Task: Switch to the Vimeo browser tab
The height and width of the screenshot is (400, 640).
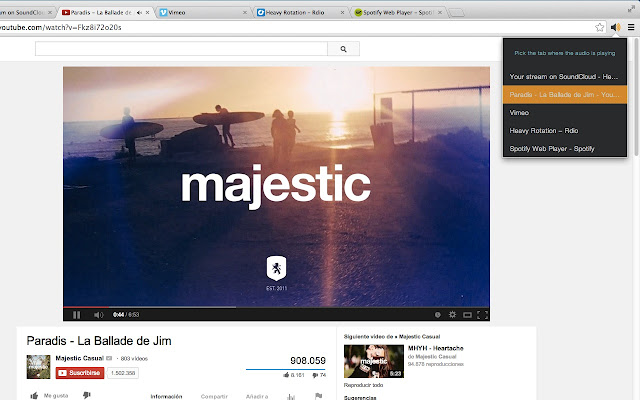Action: coord(202,13)
